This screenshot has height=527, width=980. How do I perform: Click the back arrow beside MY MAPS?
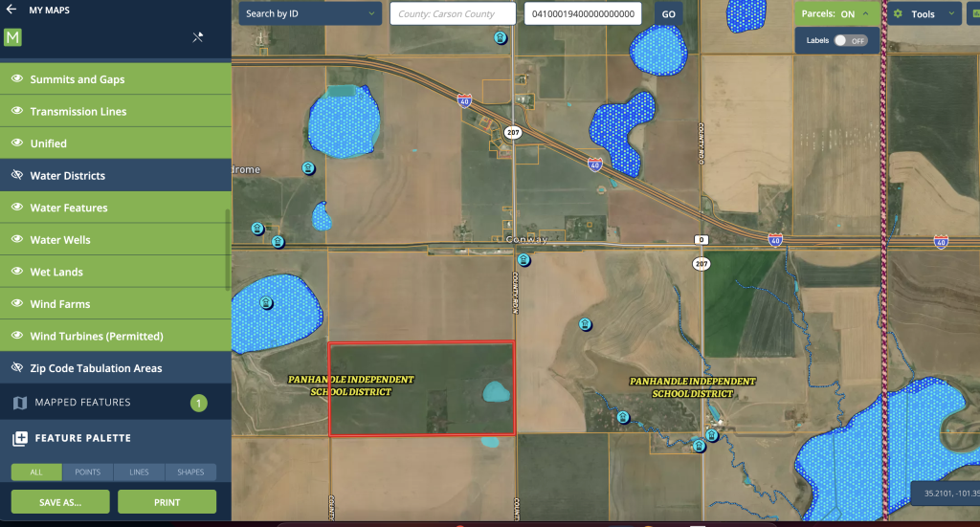click(x=11, y=10)
